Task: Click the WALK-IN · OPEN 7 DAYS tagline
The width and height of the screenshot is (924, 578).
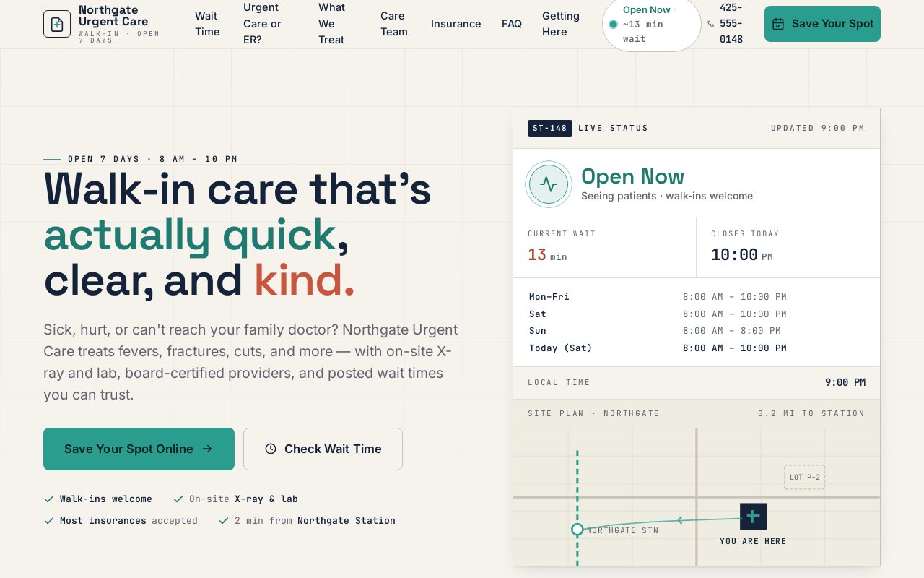Action: click(x=119, y=37)
